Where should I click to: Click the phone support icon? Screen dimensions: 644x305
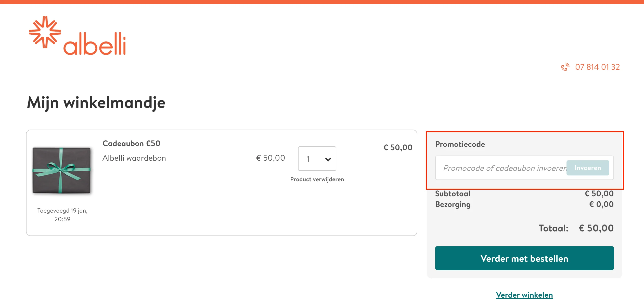565,67
